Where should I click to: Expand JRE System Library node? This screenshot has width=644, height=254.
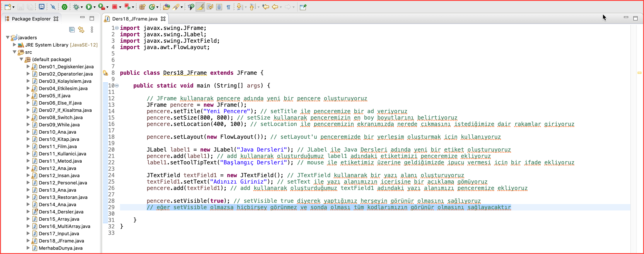15,45
